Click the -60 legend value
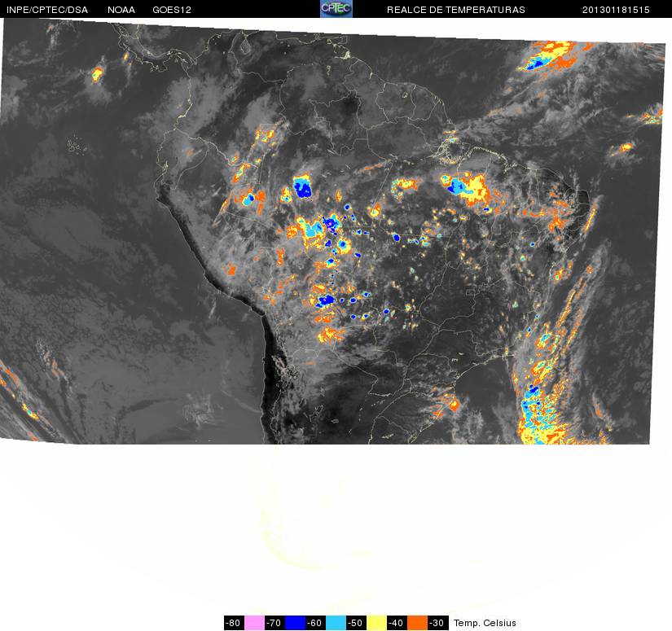 (x=315, y=623)
